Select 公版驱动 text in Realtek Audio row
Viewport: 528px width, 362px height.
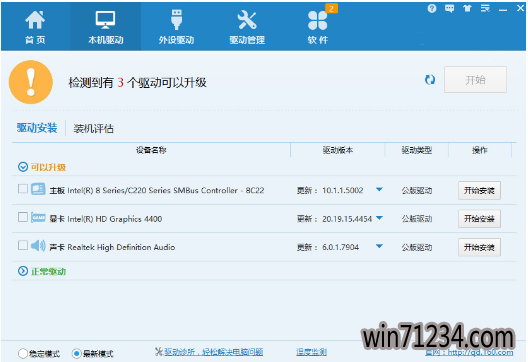click(x=417, y=248)
